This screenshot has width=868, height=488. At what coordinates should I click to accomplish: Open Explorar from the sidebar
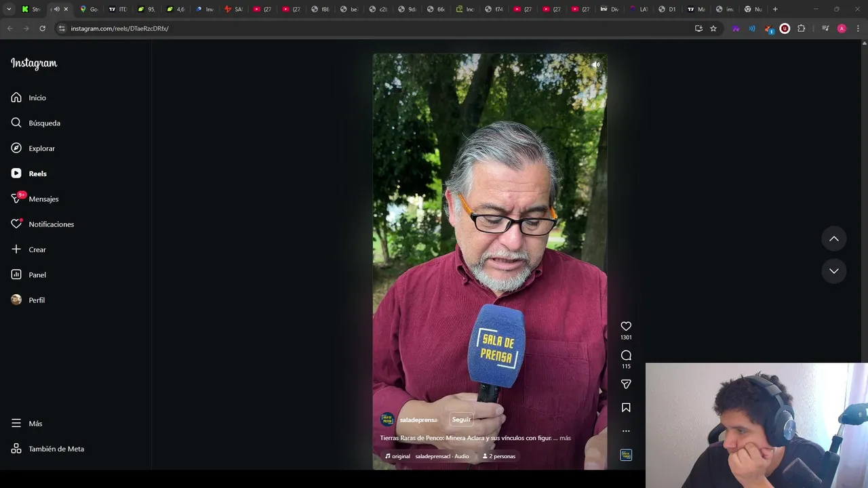tap(33, 148)
